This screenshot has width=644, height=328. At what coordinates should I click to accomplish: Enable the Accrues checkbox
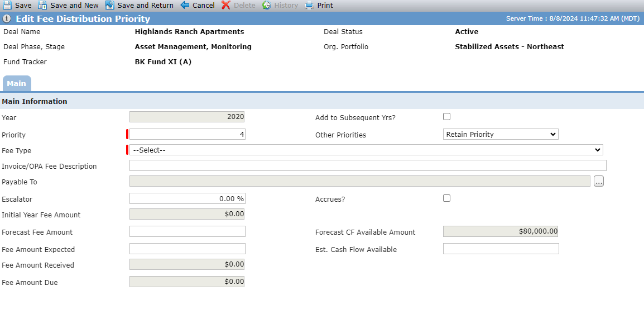point(447,198)
